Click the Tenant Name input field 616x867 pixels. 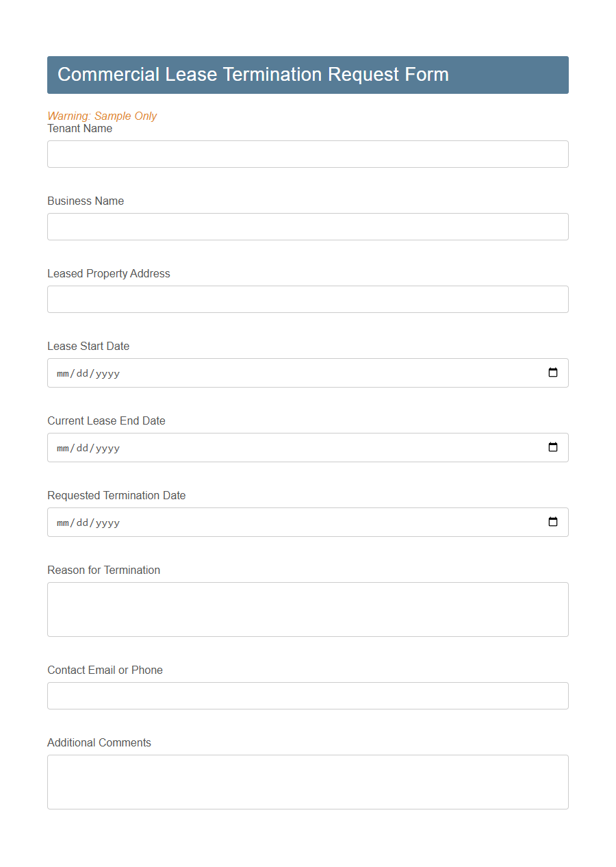[307, 153]
